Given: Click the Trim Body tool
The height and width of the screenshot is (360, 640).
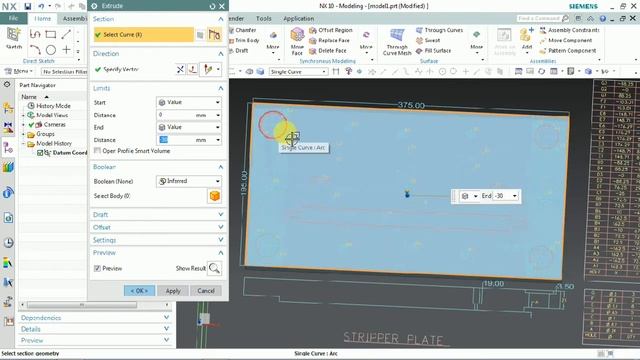Looking at the screenshot, I should (x=244, y=40).
